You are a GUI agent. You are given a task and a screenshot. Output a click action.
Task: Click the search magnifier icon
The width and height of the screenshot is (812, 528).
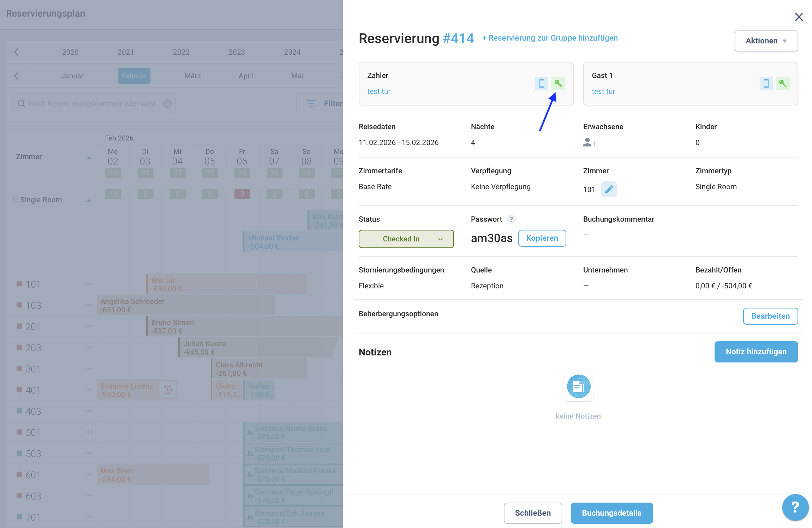21,103
